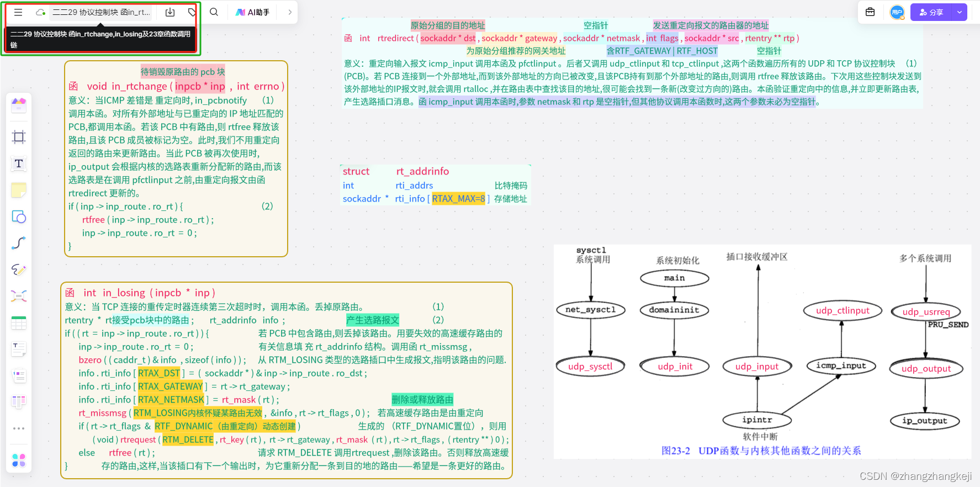Select the kanban board tool
This screenshot has height=487, width=980.
pos(19,402)
